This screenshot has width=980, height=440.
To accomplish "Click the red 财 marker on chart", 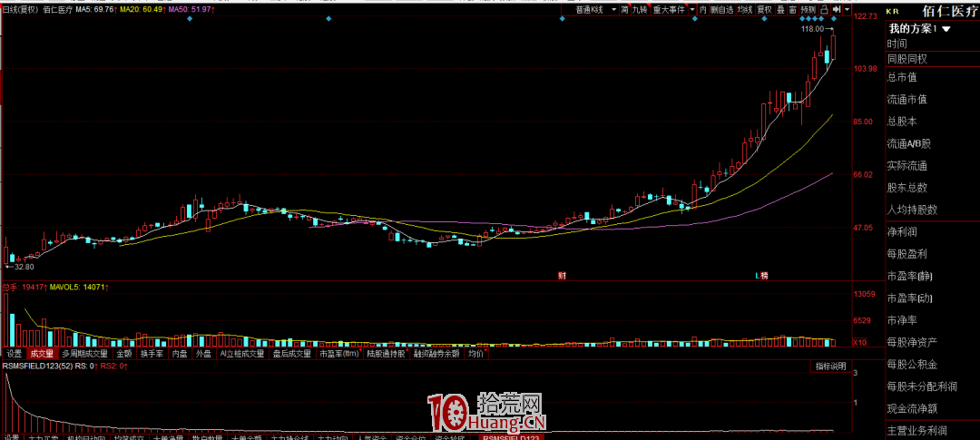I will 562,275.
